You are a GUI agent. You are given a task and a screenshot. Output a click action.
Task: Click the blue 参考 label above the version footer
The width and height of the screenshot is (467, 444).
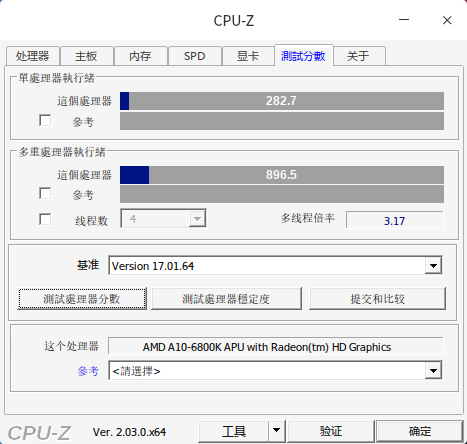click(x=88, y=371)
